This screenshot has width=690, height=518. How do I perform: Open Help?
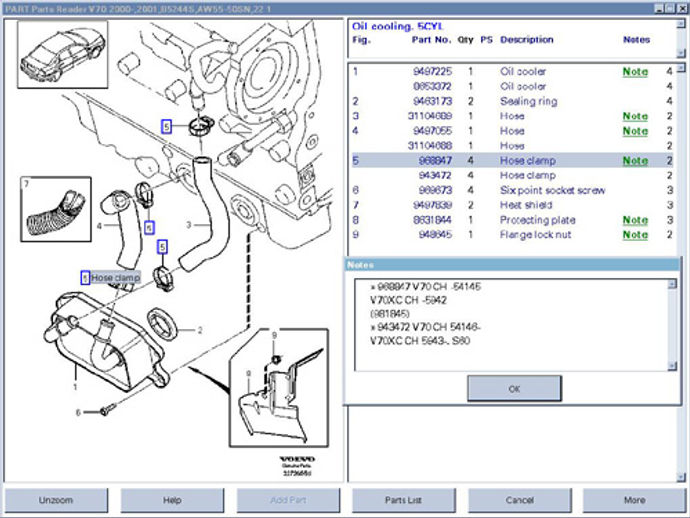[x=172, y=500]
